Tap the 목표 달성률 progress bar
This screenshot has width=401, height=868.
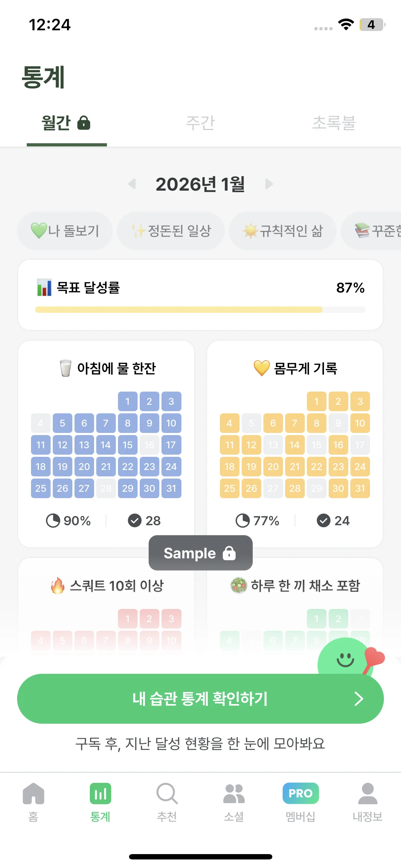click(x=200, y=310)
